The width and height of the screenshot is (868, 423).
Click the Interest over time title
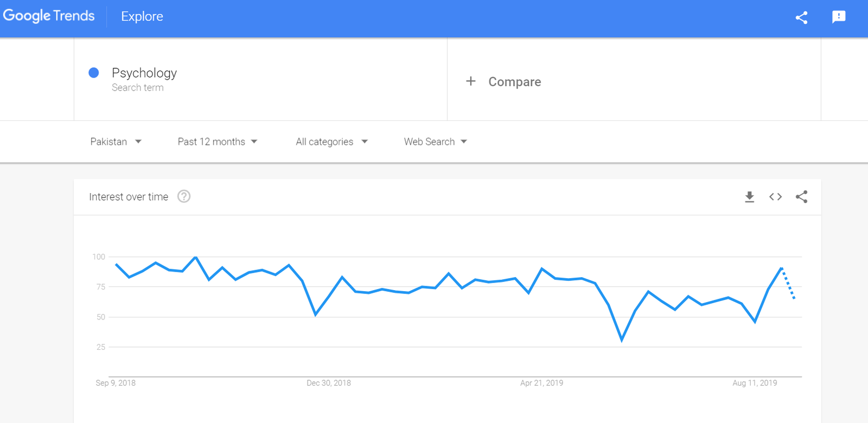129,197
